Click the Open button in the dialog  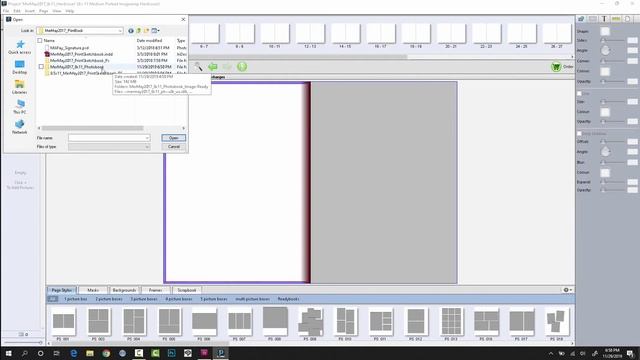click(x=173, y=138)
